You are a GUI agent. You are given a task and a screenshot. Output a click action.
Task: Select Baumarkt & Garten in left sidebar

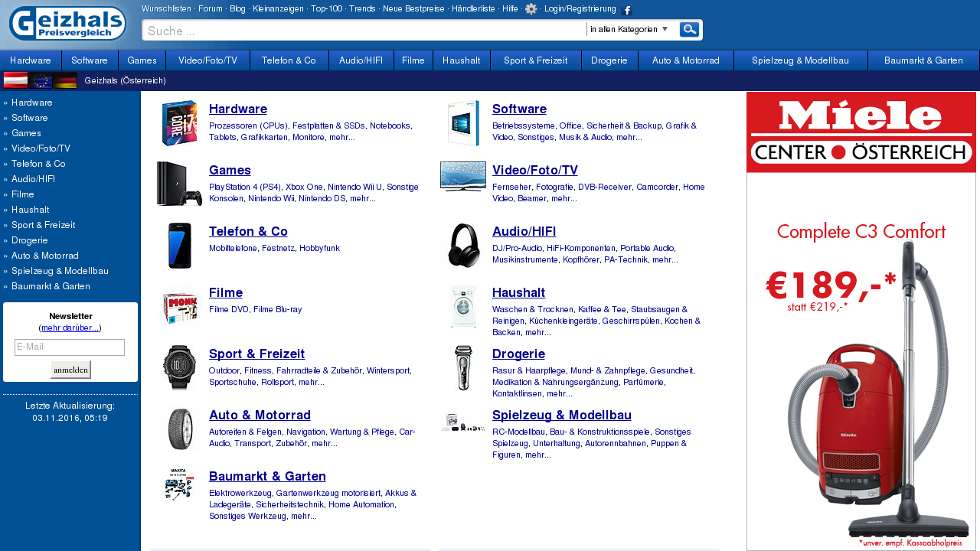click(51, 286)
